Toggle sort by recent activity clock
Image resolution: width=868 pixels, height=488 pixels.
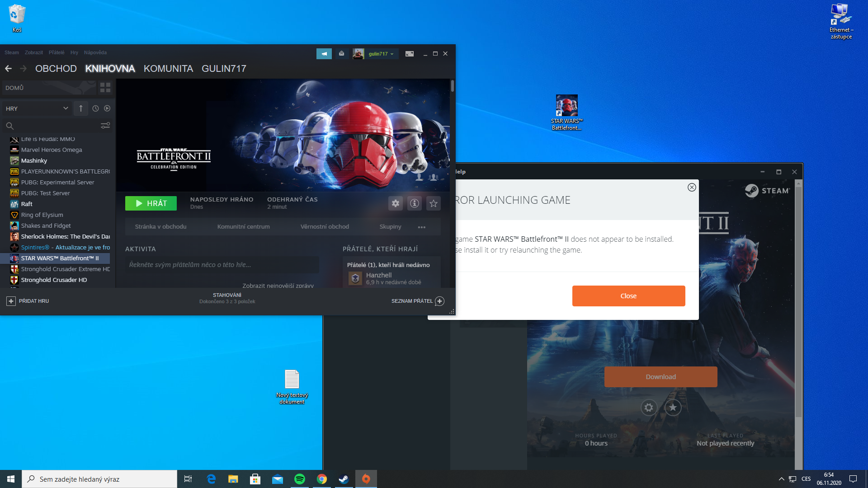point(95,108)
